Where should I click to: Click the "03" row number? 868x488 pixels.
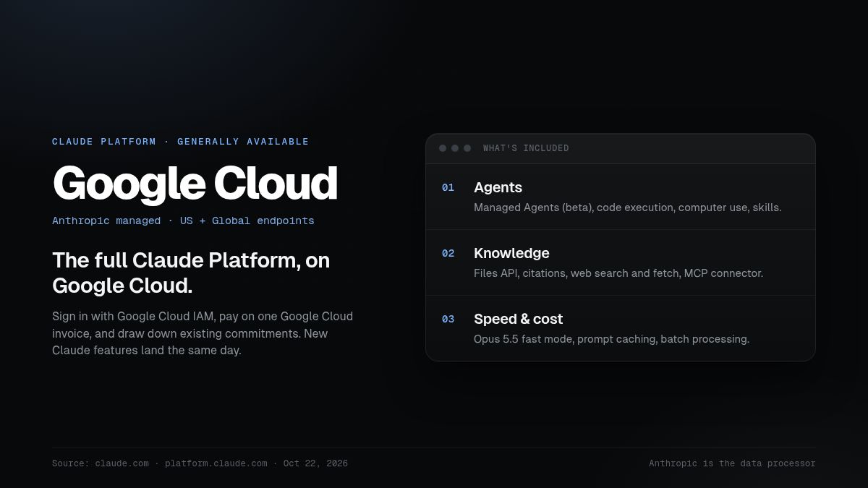coord(448,320)
